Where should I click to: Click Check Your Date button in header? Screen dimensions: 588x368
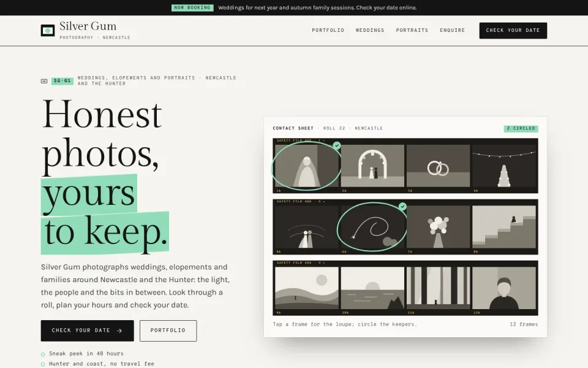click(x=513, y=31)
